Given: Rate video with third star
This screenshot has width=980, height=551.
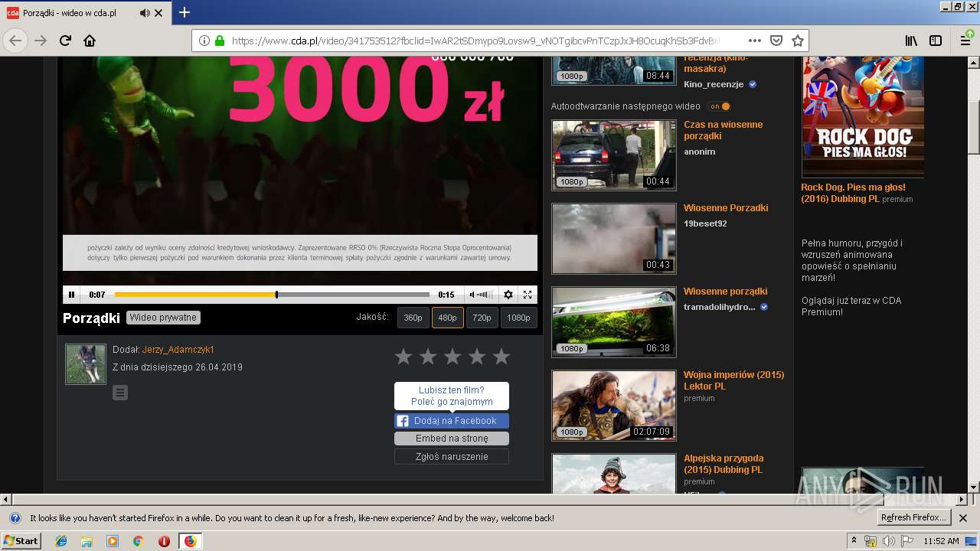Looking at the screenshot, I should click(452, 357).
